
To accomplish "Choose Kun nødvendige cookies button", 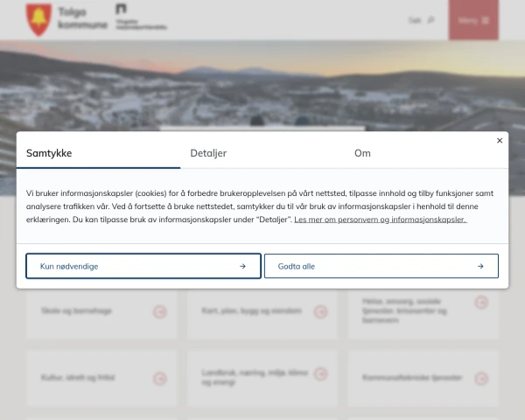I will pyautogui.click(x=143, y=266).
